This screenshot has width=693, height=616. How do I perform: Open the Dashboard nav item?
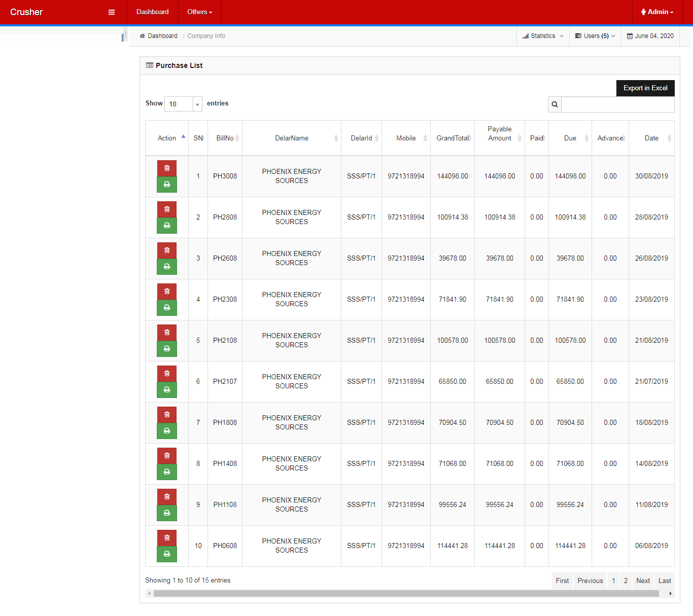click(x=153, y=12)
